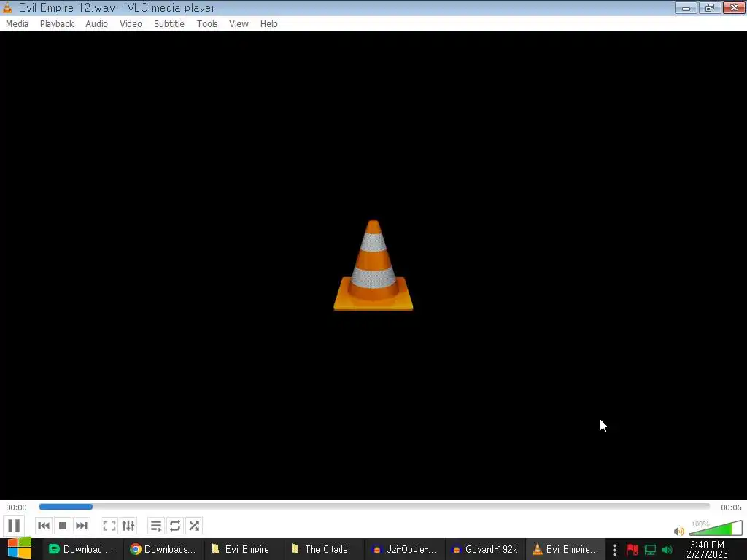The height and width of the screenshot is (560, 747).
Task: Toggle shuffle random playback
Action: 194,526
